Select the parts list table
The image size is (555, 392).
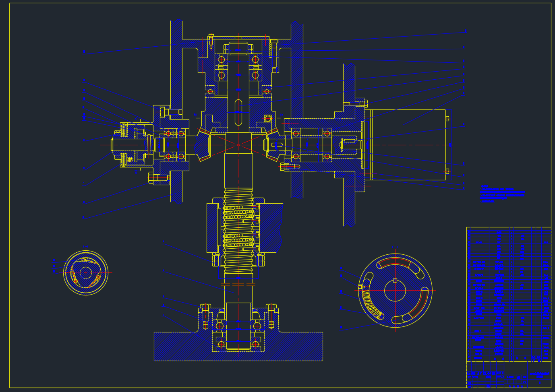(x=509, y=294)
